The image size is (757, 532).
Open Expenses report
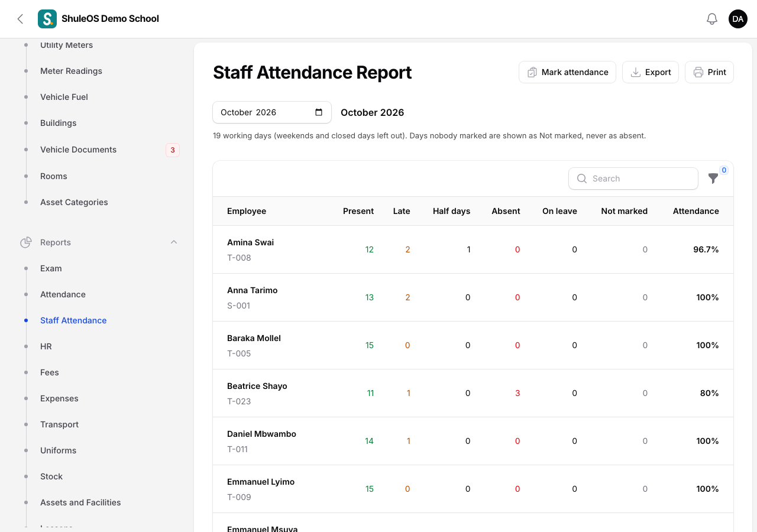pyautogui.click(x=59, y=398)
